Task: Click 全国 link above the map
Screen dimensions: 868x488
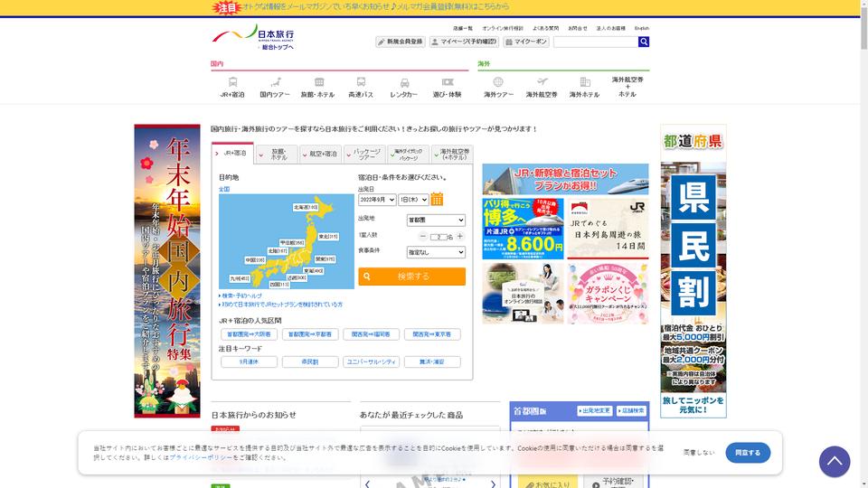Action: pyautogui.click(x=224, y=189)
